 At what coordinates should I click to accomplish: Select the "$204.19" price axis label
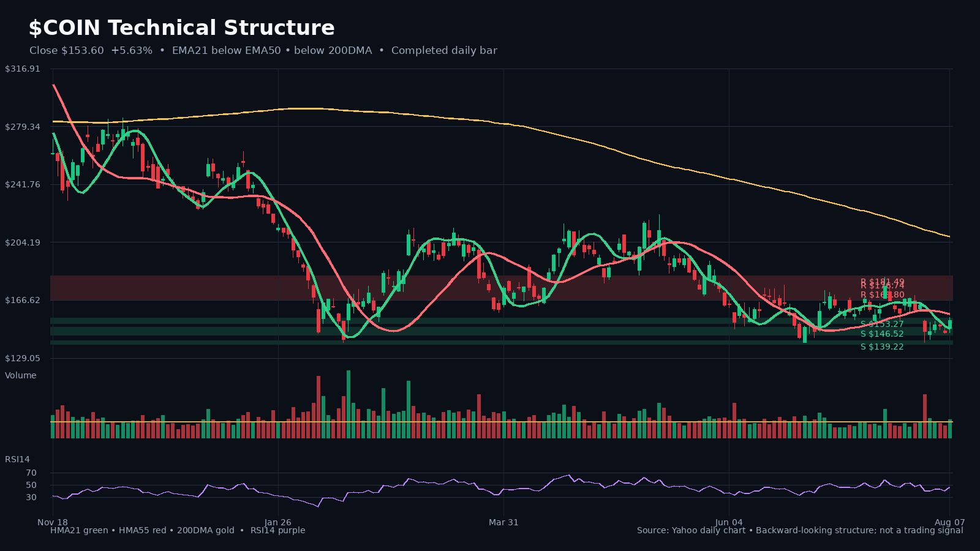point(23,242)
